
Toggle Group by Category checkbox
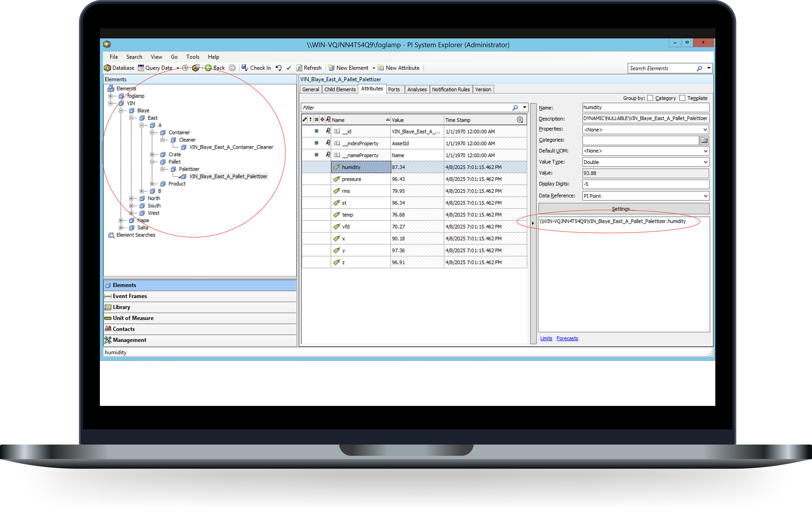click(650, 98)
